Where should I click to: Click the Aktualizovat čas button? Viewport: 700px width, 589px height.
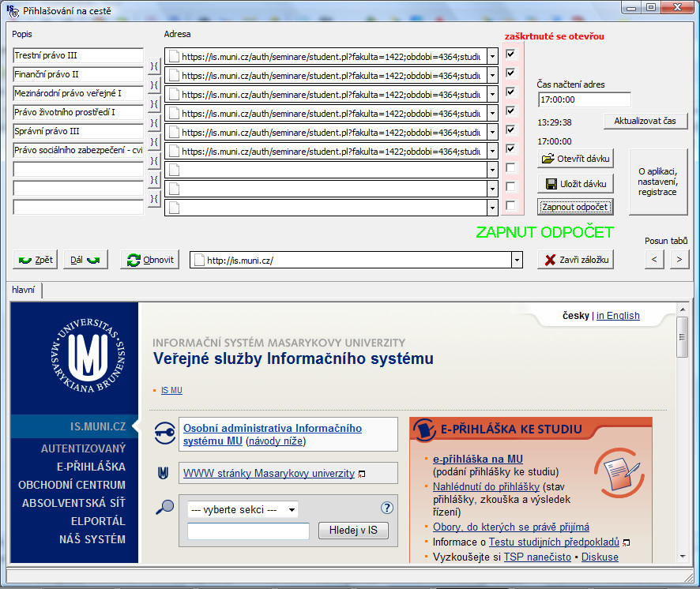coord(645,121)
